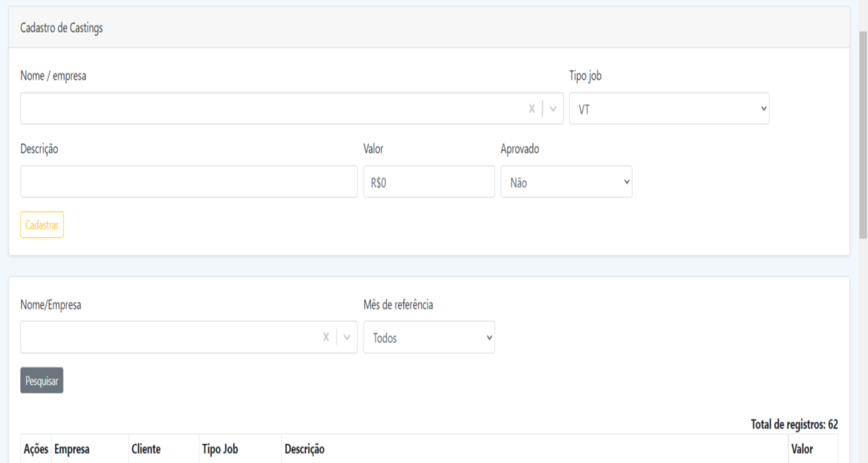Open the Aprovado Não dropdown
The width and height of the screenshot is (868, 463).
click(566, 182)
